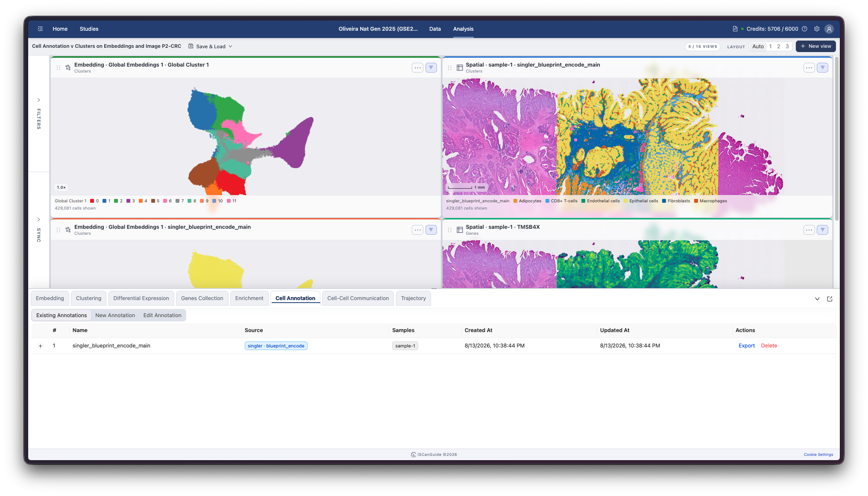868x496 pixels.
Task: Switch to the Clustering tab
Action: click(88, 298)
